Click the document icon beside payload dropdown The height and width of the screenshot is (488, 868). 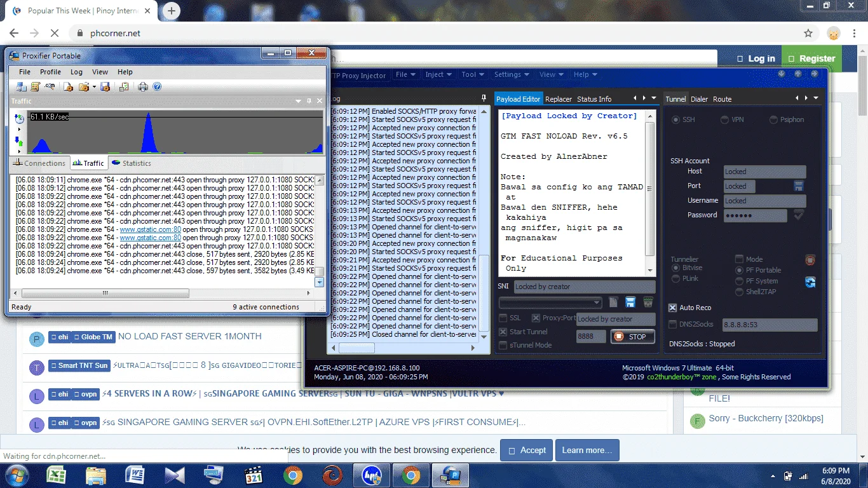[613, 302]
